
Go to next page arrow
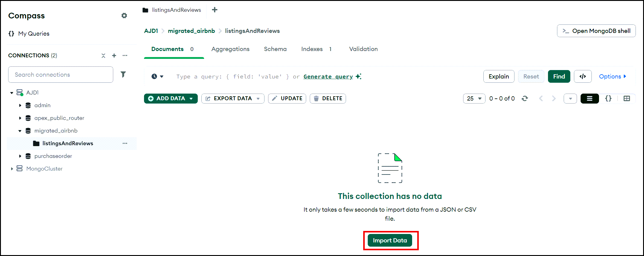(554, 98)
